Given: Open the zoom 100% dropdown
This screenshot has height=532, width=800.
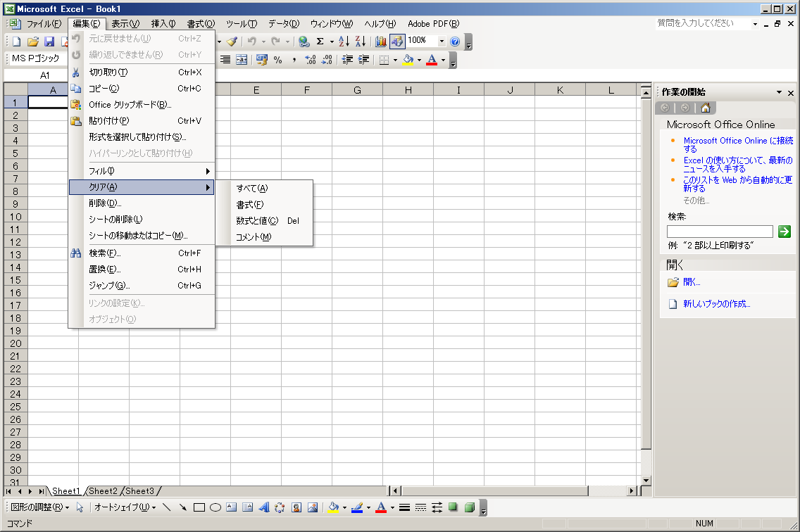Looking at the screenshot, I should (442, 42).
